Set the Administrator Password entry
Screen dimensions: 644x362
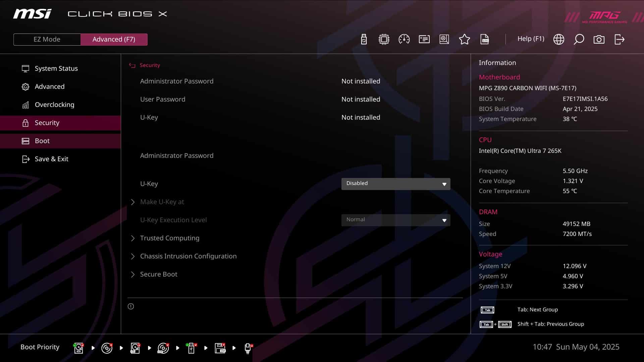click(x=177, y=156)
